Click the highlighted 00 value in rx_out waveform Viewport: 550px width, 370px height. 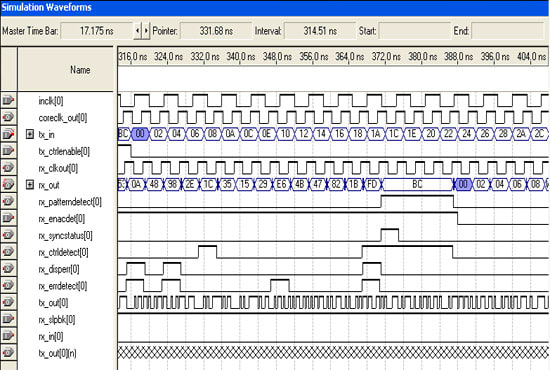(463, 184)
